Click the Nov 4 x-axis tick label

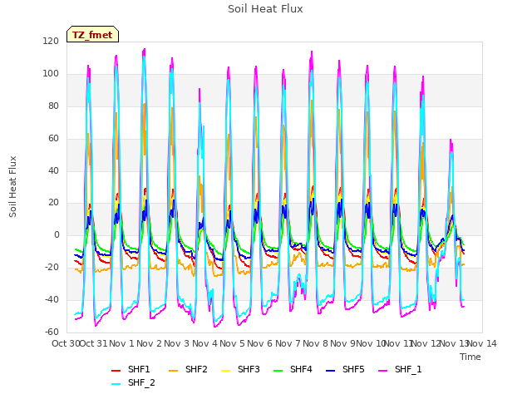[204, 343]
